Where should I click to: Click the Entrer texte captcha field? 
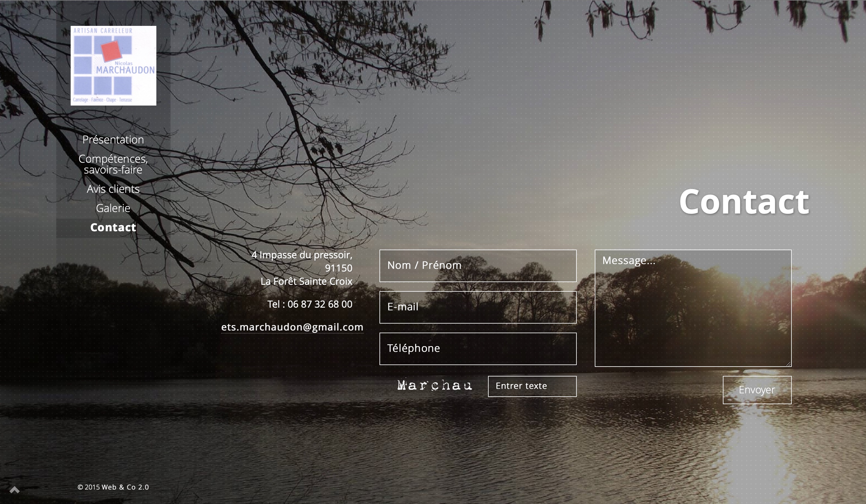[532, 386]
